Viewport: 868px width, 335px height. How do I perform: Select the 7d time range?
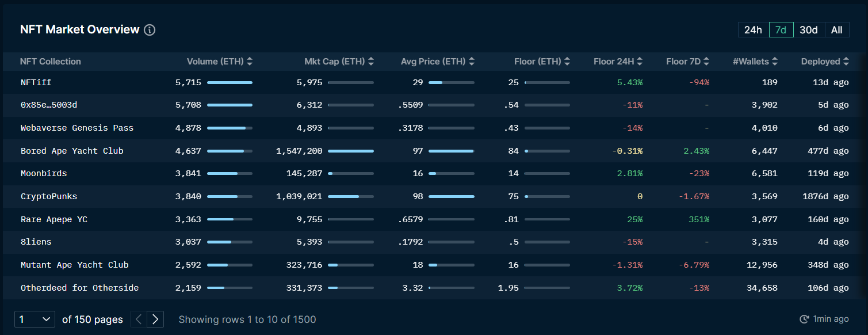(781, 30)
